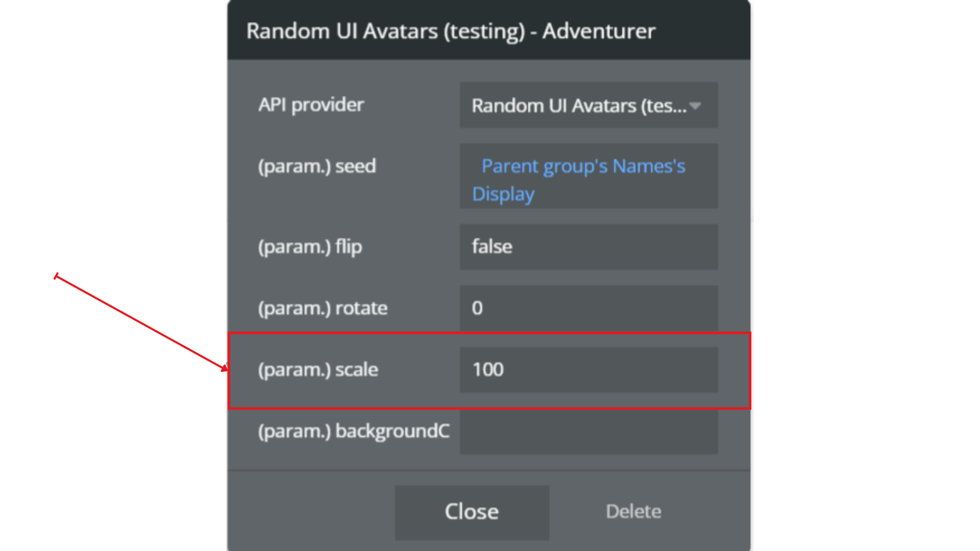980x551 pixels.
Task: Click the rotate parameter input field
Action: tap(589, 308)
